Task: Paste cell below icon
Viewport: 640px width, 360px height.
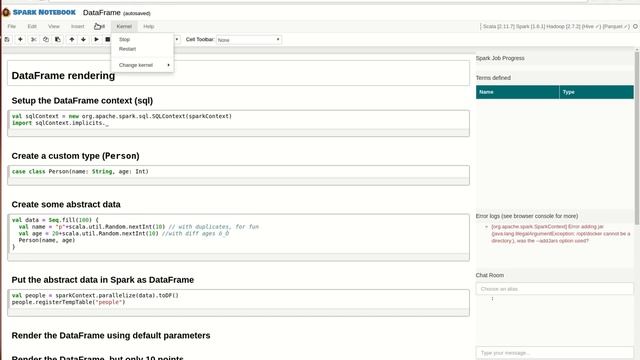Action: [58, 40]
